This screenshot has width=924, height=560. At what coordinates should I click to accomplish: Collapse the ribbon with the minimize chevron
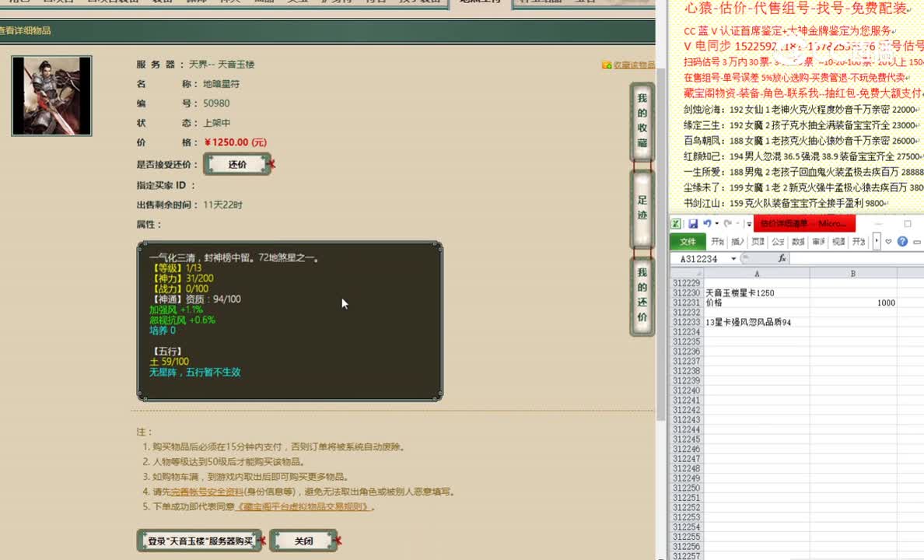click(x=916, y=241)
